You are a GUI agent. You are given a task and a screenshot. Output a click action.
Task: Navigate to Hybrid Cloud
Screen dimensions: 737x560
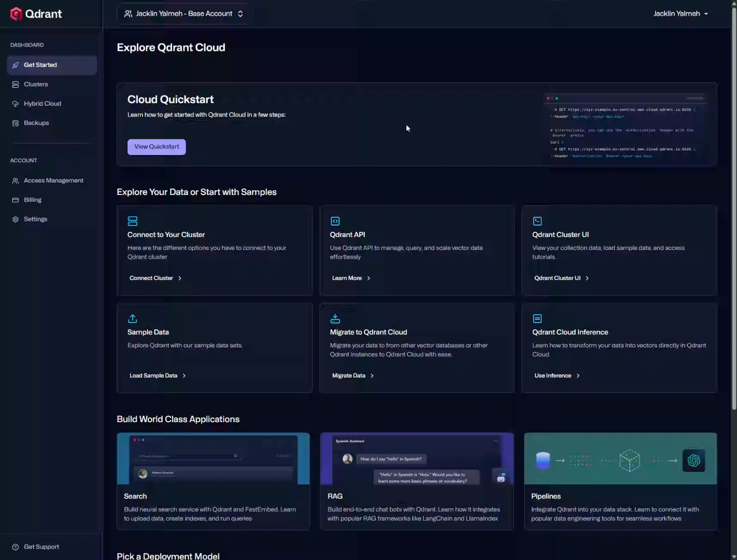(52, 104)
